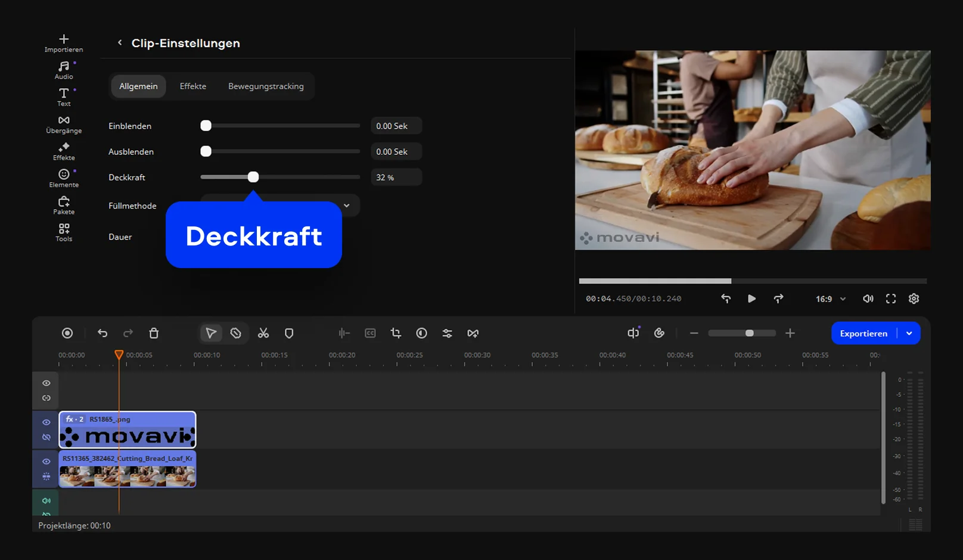Step forward one frame in the preview
963x560 pixels.
778,298
